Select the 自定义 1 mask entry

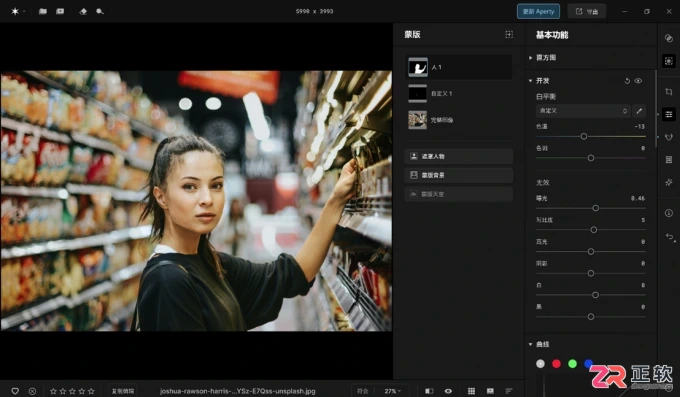tap(459, 93)
